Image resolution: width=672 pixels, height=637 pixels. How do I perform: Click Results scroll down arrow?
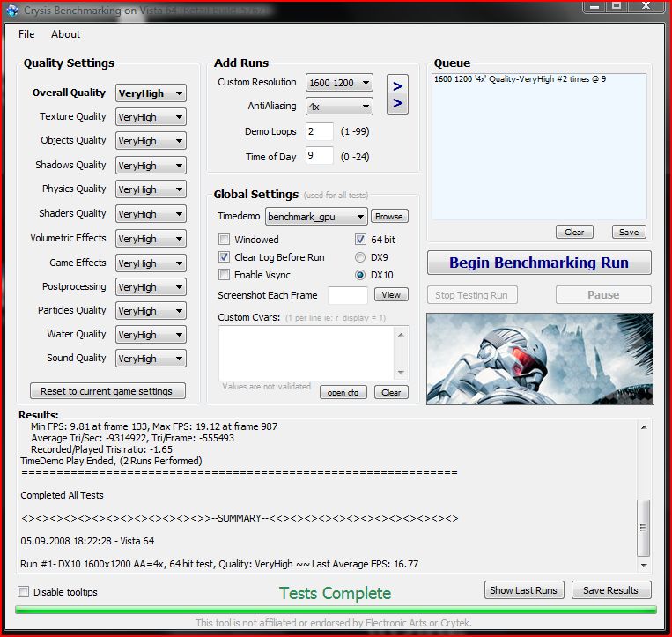click(x=643, y=566)
